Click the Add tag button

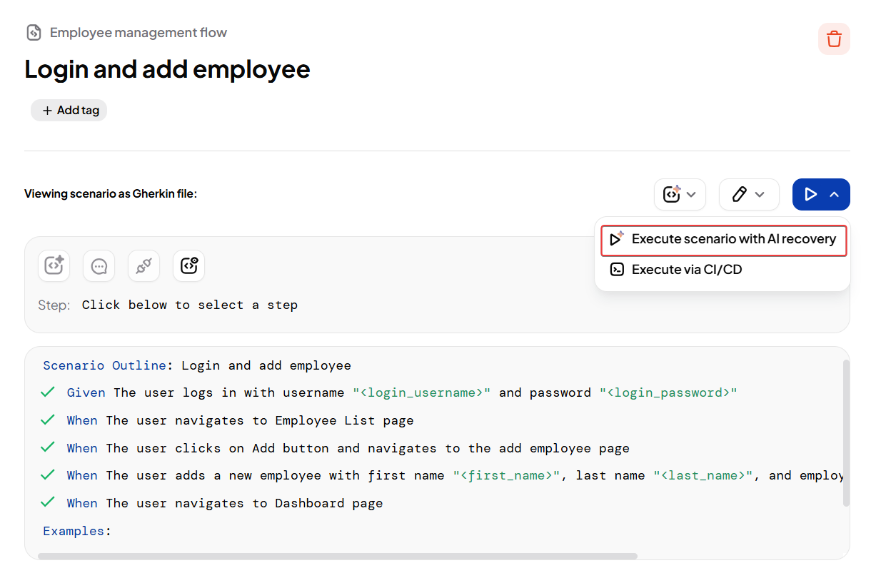[x=69, y=111]
